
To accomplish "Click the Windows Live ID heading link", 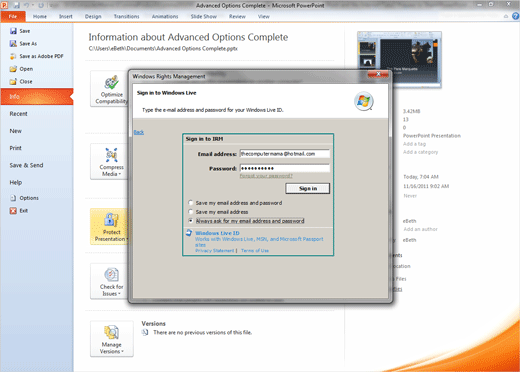I will pyautogui.click(x=217, y=233).
